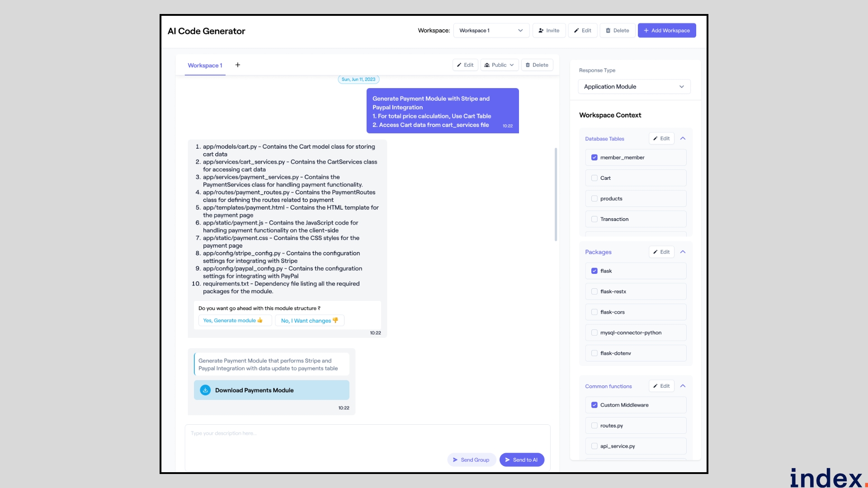The width and height of the screenshot is (868, 488).
Task: Click the Send Group button
Action: [x=471, y=460]
